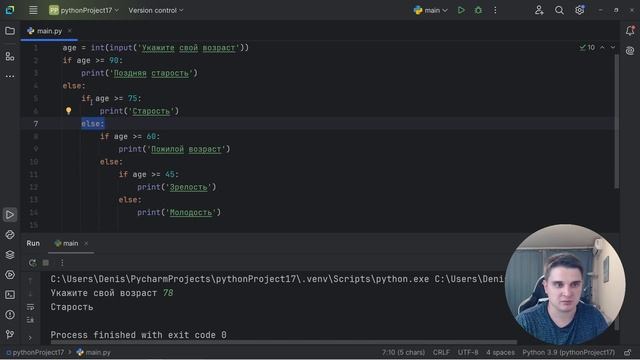Image resolution: width=640 pixels, height=360 pixels.
Task: Open the Project tool window folder icon
Action: pos(10,31)
